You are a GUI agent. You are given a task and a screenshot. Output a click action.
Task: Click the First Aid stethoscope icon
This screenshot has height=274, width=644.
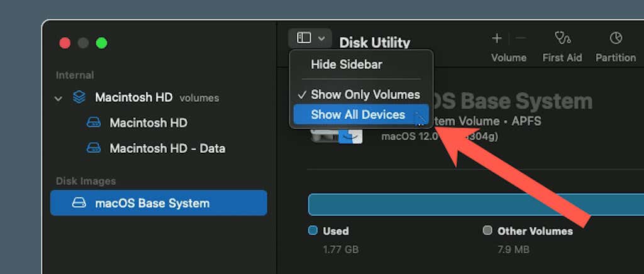click(x=562, y=39)
